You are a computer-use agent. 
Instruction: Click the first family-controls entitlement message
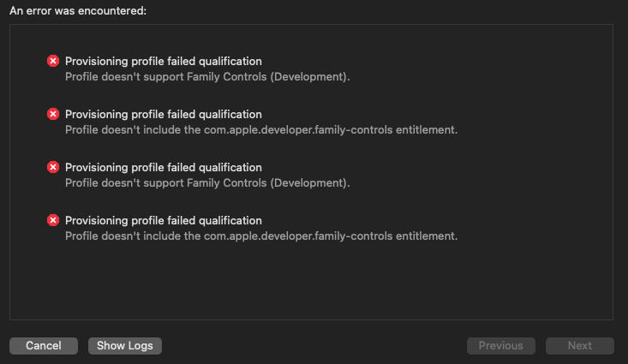coord(261,130)
